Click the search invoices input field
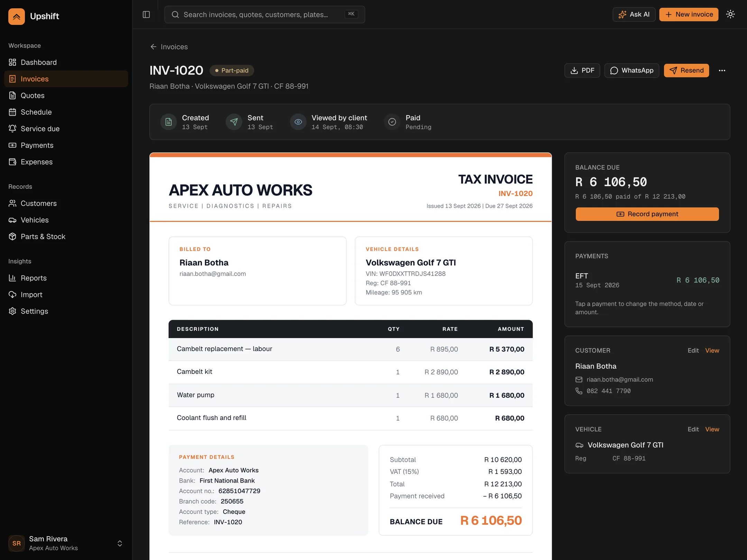Image resolution: width=747 pixels, height=560 pixels. pos(265,15)
